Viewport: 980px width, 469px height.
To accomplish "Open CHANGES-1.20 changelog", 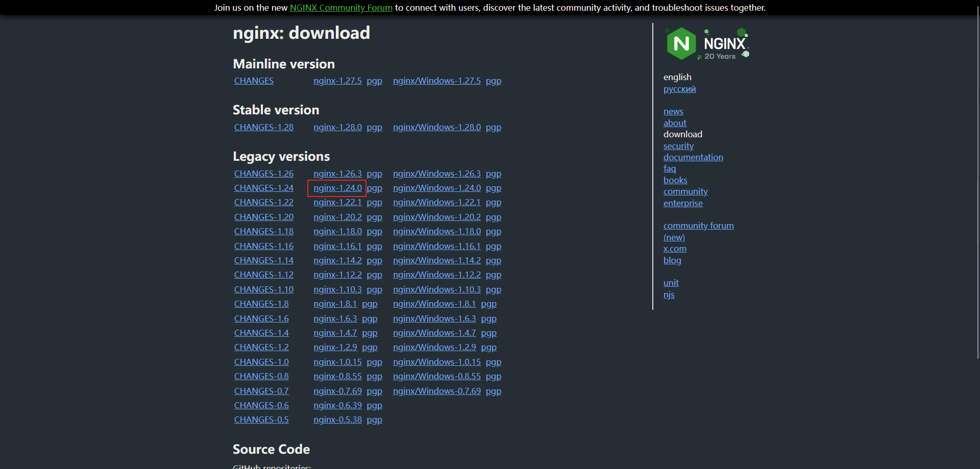I will [264, 217].
